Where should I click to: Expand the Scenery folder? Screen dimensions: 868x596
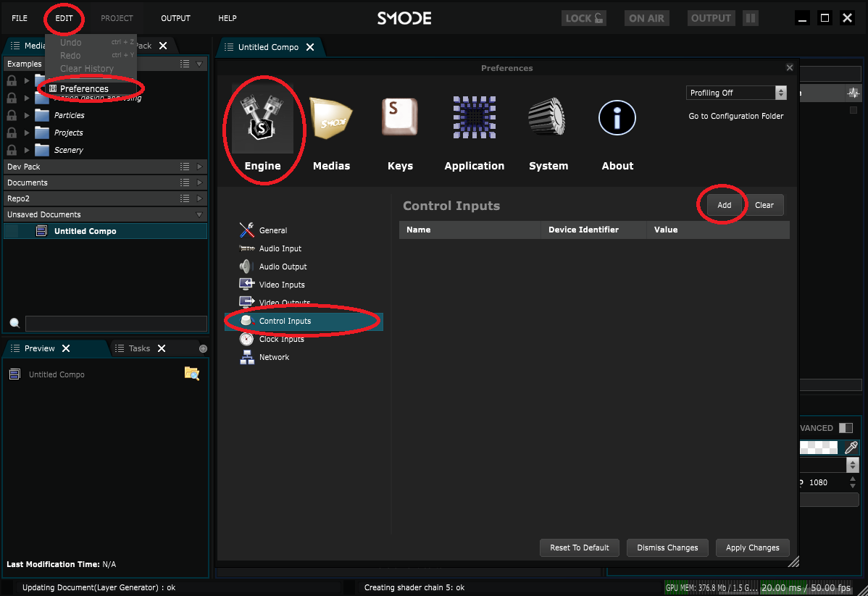point(27,150)
